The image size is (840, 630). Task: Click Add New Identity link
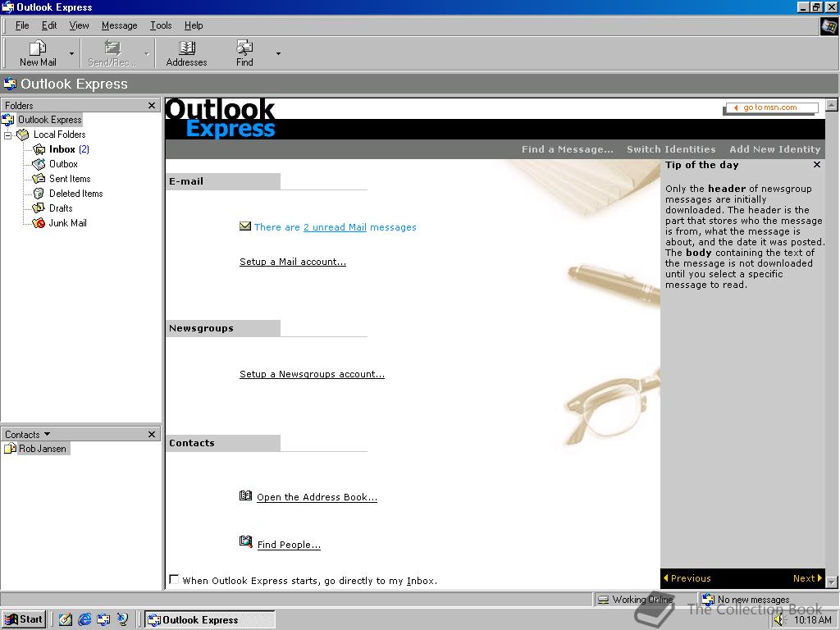774,149
